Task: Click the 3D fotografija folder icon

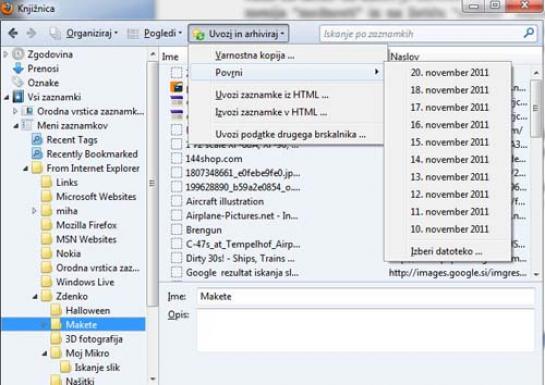Action: click(x=56, y=339)
